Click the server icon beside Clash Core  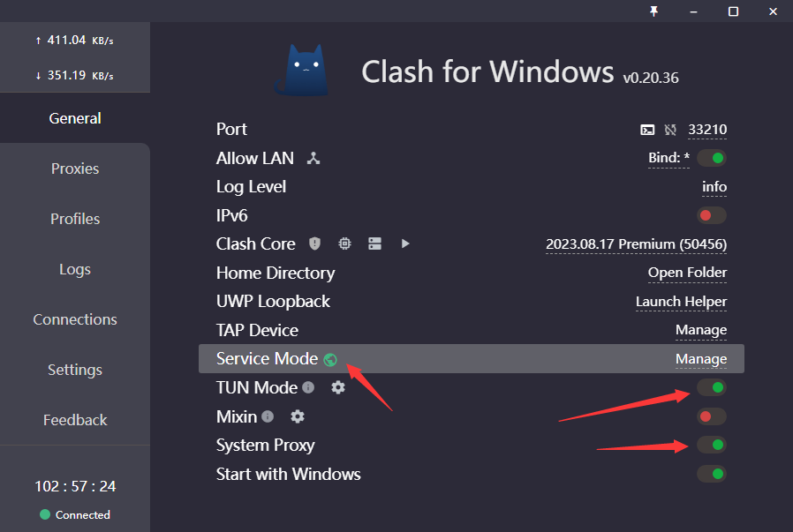tap(374, 244)
